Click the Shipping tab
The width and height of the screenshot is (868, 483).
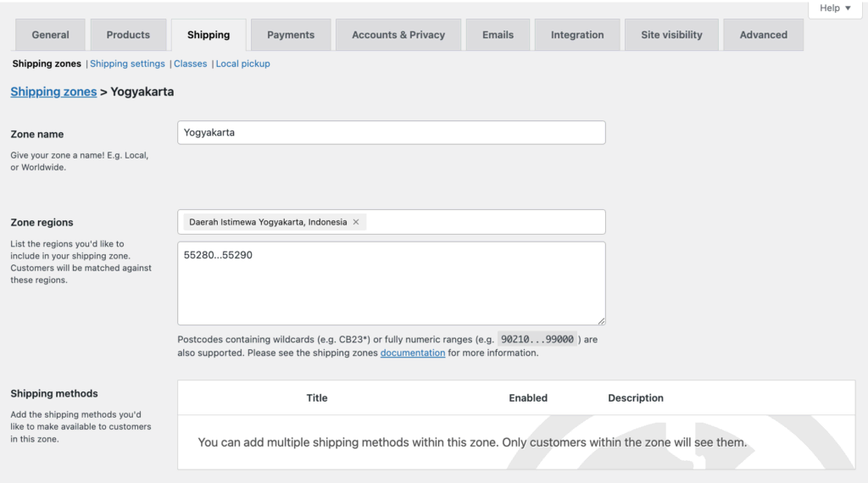(209, 35)
